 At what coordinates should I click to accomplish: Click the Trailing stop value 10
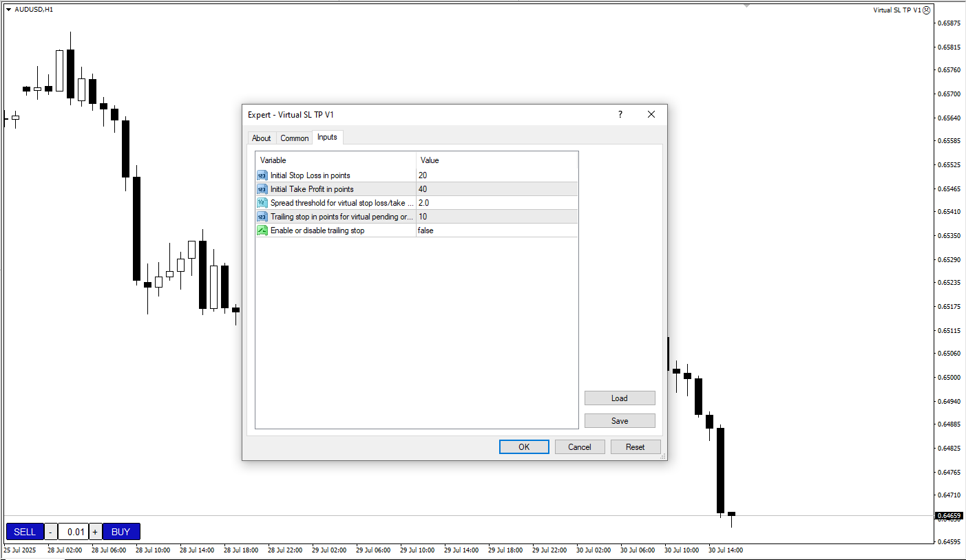pos(423,217)
